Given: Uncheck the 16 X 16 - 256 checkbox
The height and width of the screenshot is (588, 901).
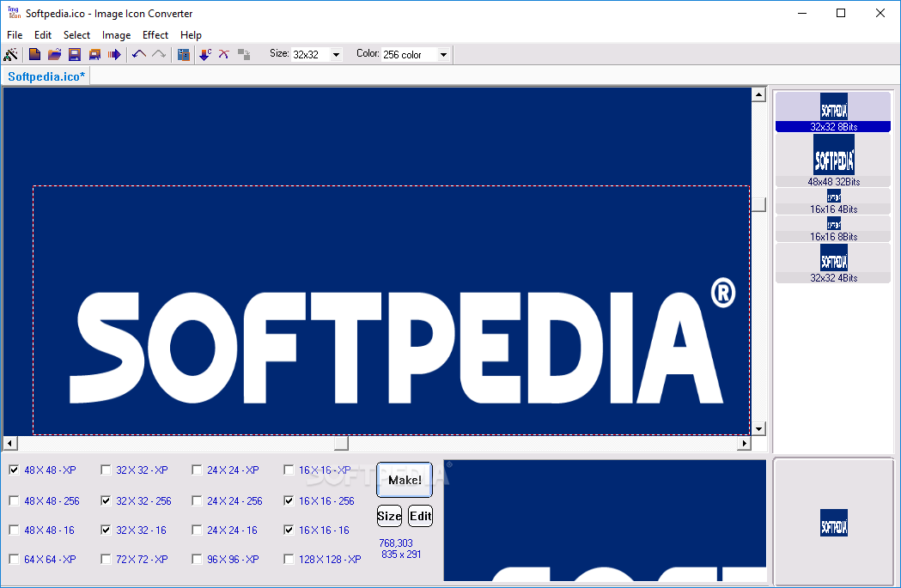Looking at the screenshot, I should click(x=289, y=501).
